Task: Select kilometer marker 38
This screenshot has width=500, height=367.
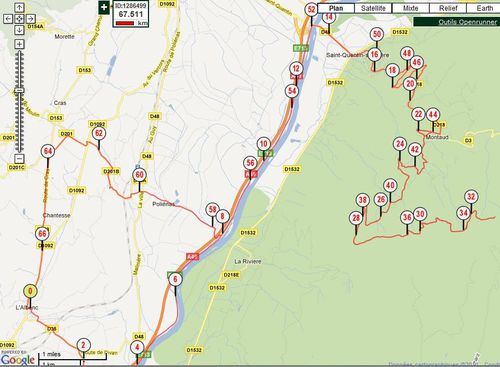Action: click(x=363, y=200)
